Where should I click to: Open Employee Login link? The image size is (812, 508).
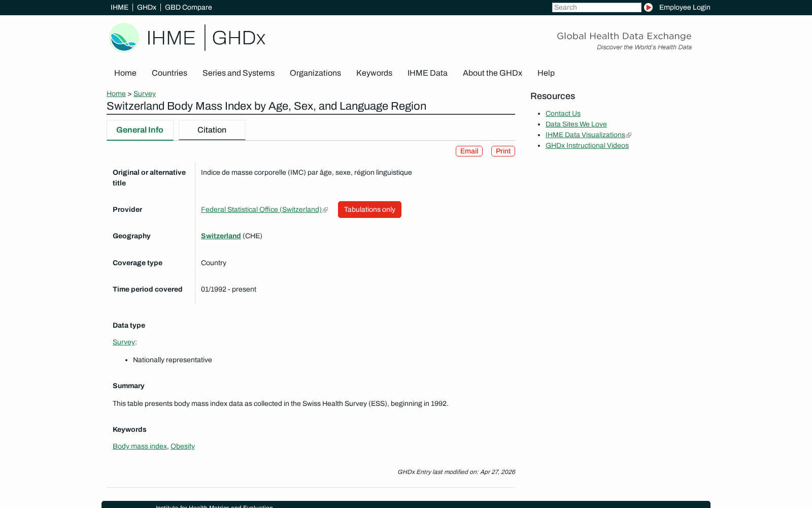click(x=685, y=7)
